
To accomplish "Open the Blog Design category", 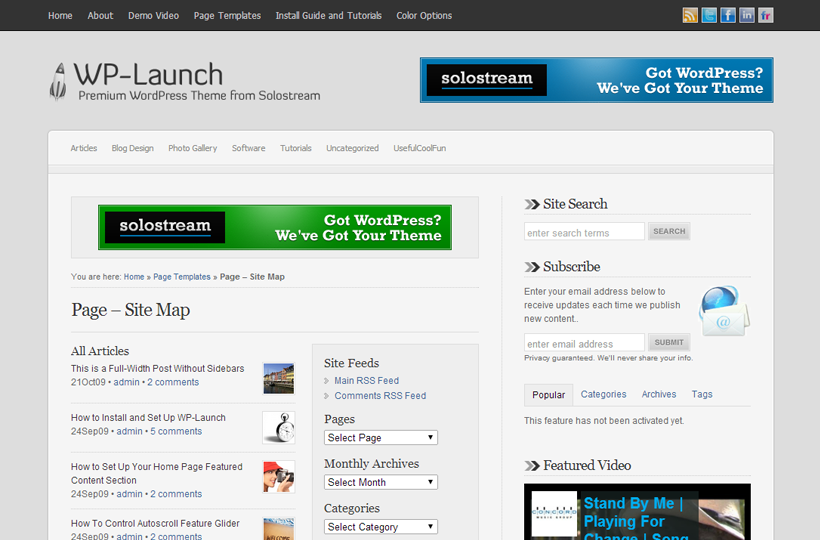I will (x=132, y=148).
